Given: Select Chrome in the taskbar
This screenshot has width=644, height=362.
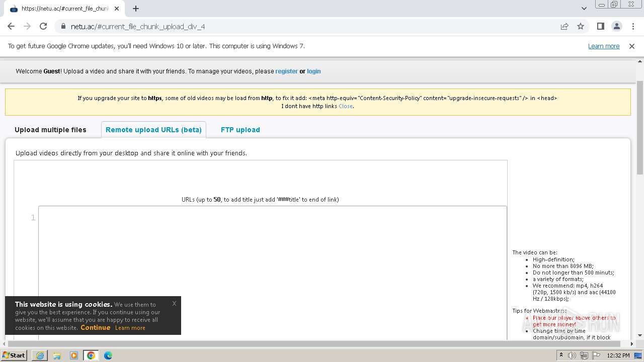Looking at the screenshot, I should (x=91, y=355).
